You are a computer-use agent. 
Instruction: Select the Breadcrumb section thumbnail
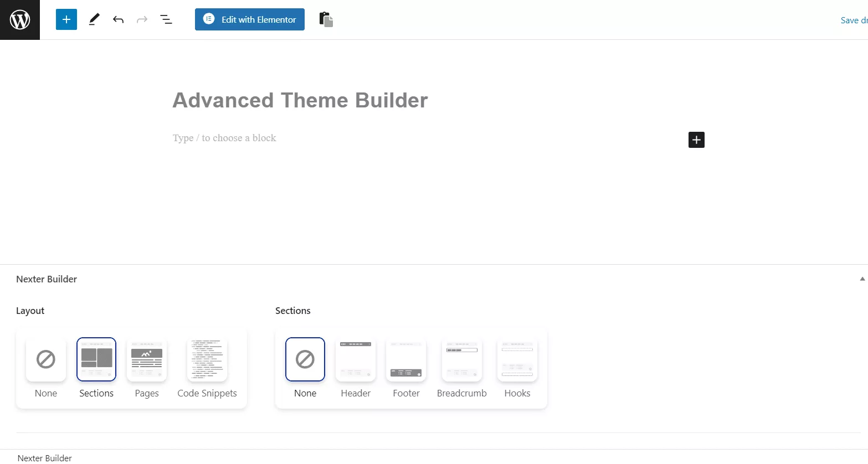point(462,359)
